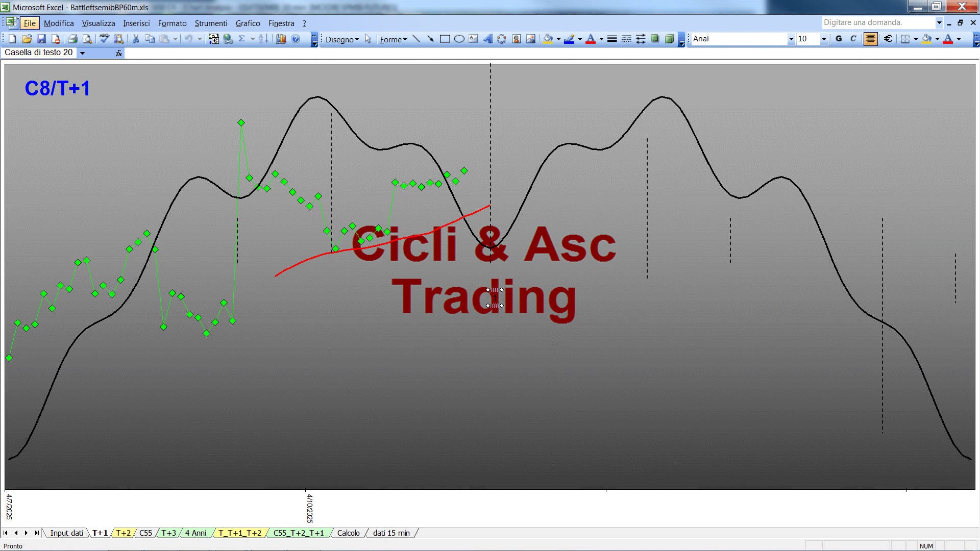Select the object pointer arrow tool
The height and width of the screenshot is (551, 980).
[x=368, y=39]
